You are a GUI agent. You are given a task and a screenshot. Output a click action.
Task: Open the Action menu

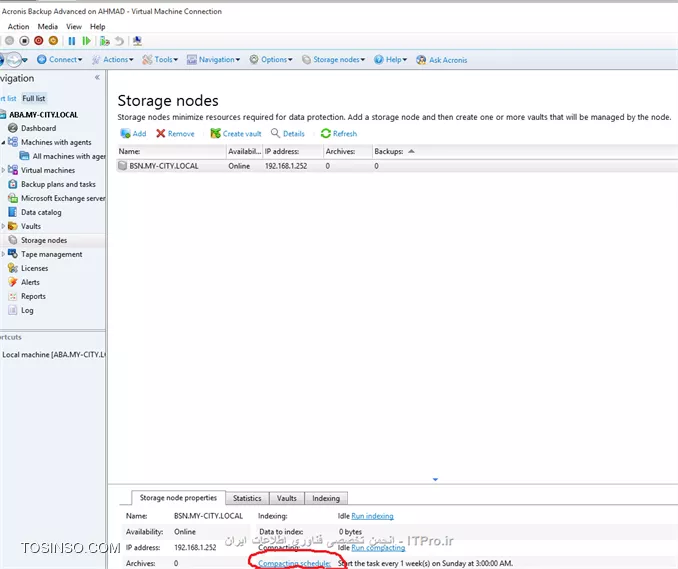[19, 27]
